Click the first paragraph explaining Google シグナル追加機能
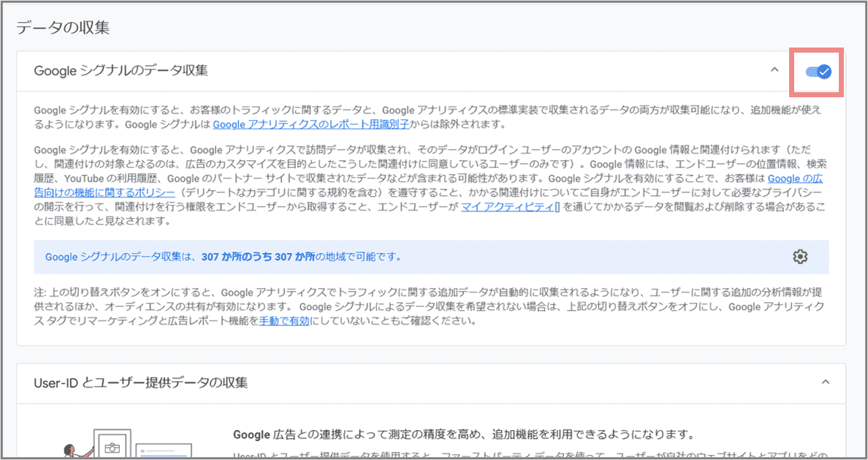This screenshot has width=868, height=460. pos(431,117)
